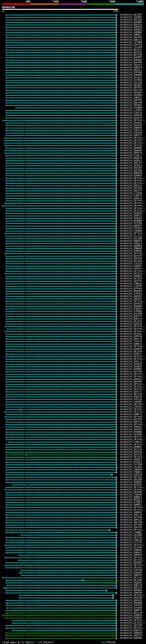Select the UniRef100_C6TMB5 label
The image size is (146, 644).
click(x=131, y=42)
